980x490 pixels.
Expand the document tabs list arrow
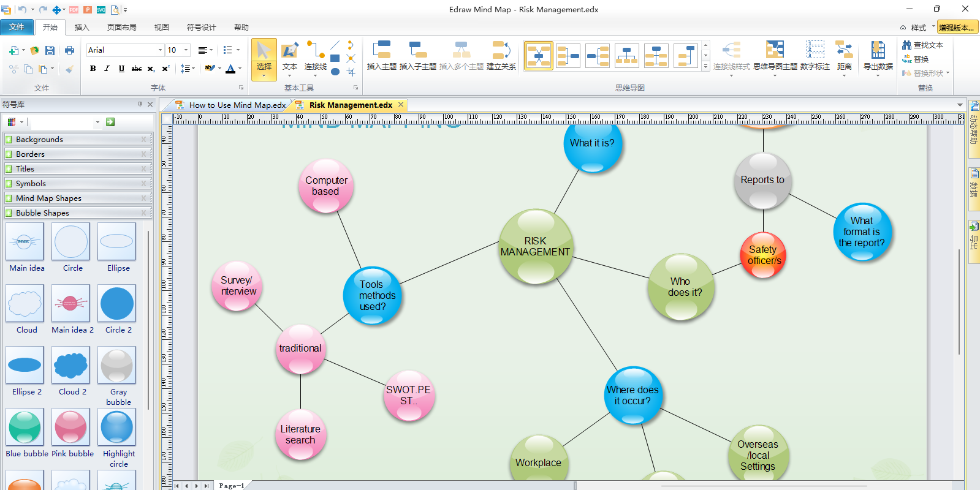pyautogui.click(x=960, y=105)
